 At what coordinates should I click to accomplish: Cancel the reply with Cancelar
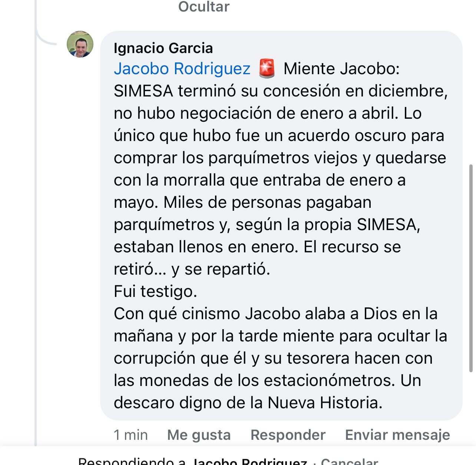(349, 462)
